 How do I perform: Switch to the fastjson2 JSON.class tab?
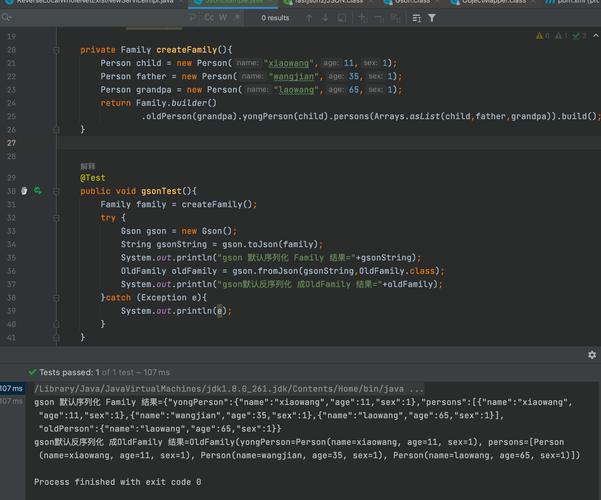click(x=328, y=2)
